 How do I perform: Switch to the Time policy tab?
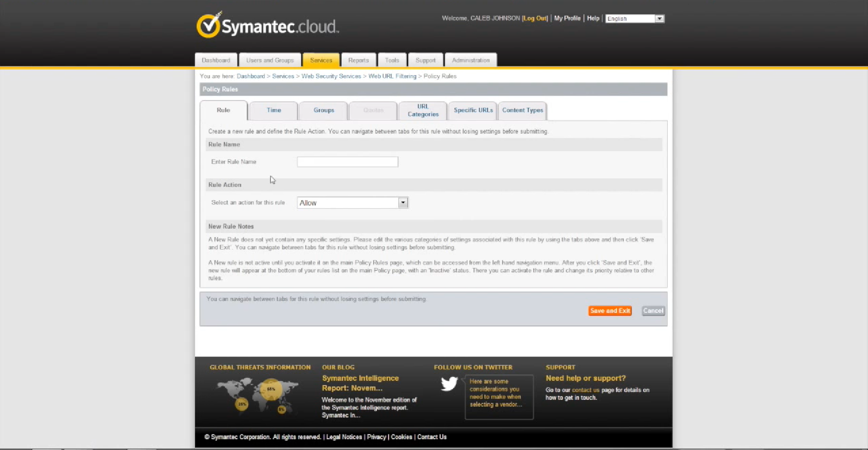point(274,110)
